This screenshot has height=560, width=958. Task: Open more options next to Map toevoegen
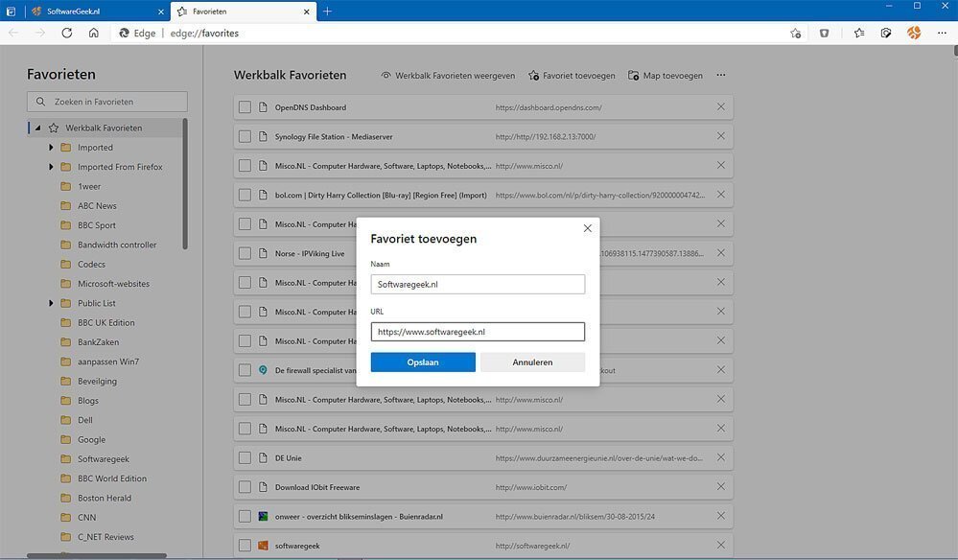point(721,75)
